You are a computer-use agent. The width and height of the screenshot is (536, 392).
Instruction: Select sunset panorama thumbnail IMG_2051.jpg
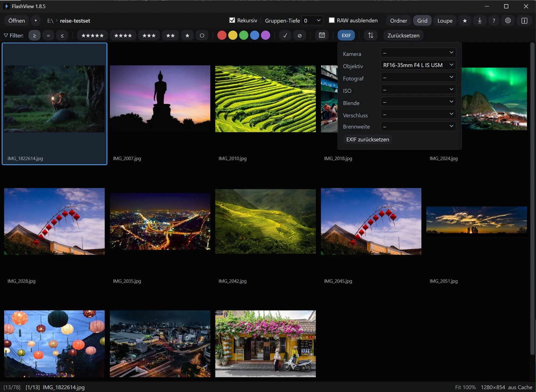click(x=476, y=221)
